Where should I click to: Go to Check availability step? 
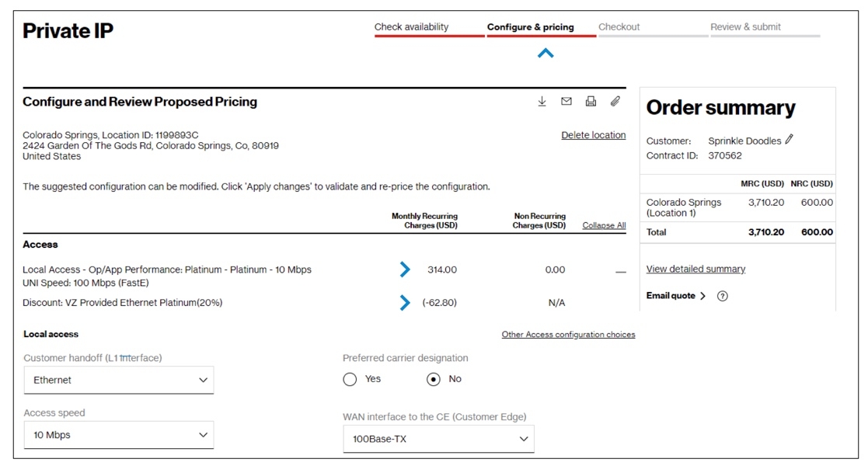pos(412,27)
